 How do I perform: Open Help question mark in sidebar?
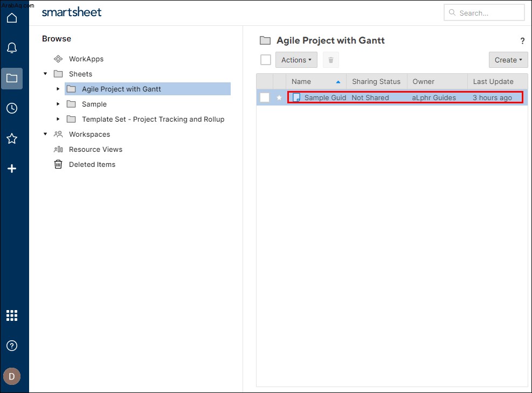(x=12, y=346)
